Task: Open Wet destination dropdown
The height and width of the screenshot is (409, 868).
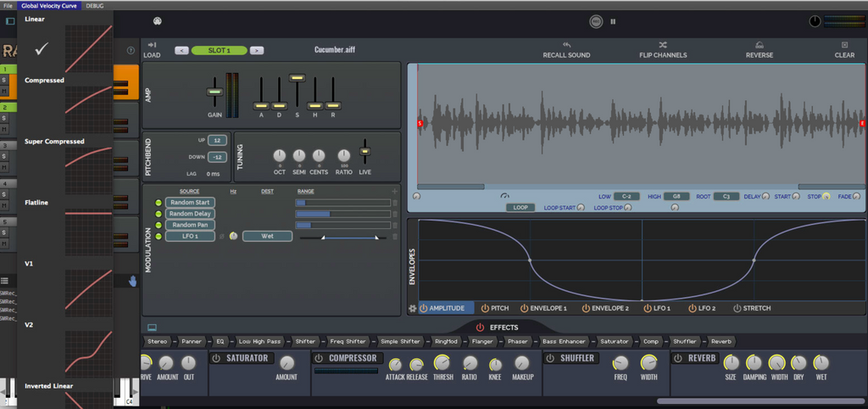Action: tap(267, 237)
